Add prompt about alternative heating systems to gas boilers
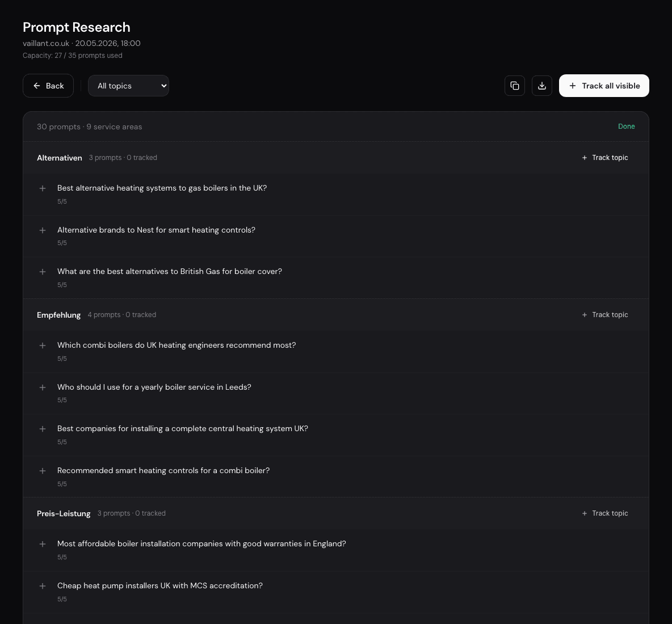The width and height of the screenshot is (672, 624). point(43,188)
